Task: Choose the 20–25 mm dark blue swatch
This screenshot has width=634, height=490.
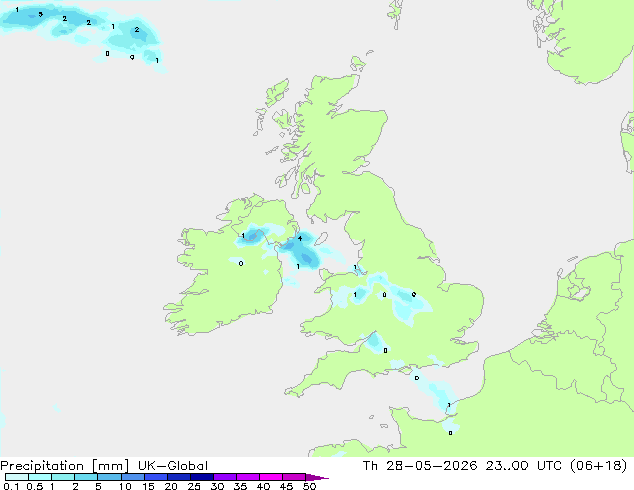Action: click(179, 477)
